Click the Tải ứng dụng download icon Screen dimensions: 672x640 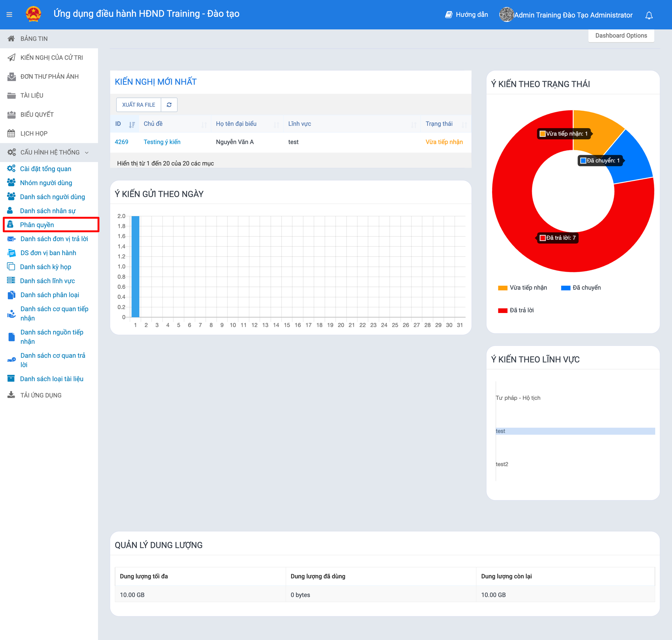[x=11, y=395]
